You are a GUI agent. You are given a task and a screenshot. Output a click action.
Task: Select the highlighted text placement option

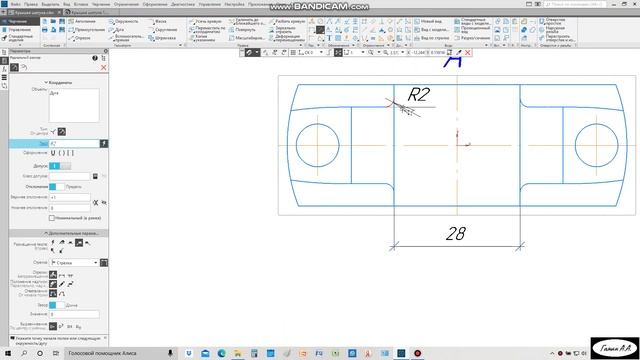click(79, 243)
